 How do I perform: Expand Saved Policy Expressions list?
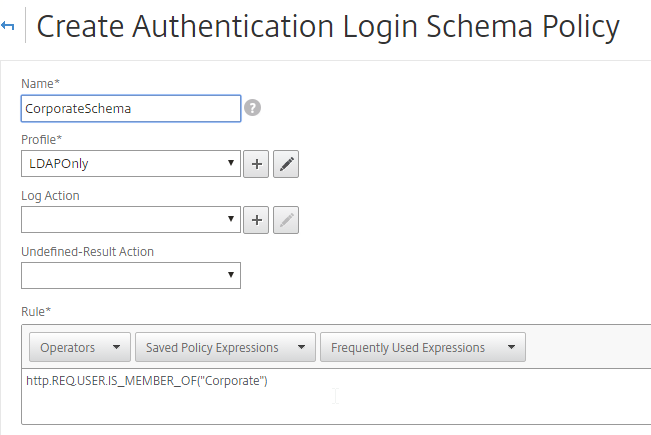225,348
